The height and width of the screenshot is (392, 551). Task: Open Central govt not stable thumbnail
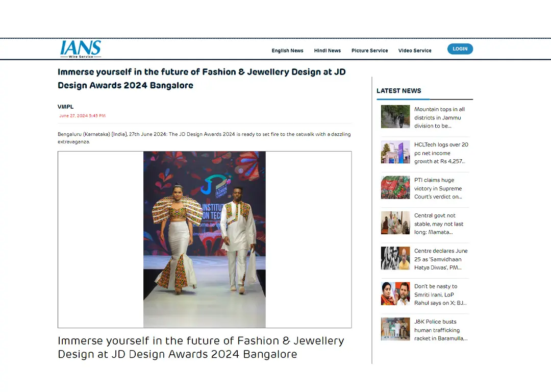coord(395,223)
